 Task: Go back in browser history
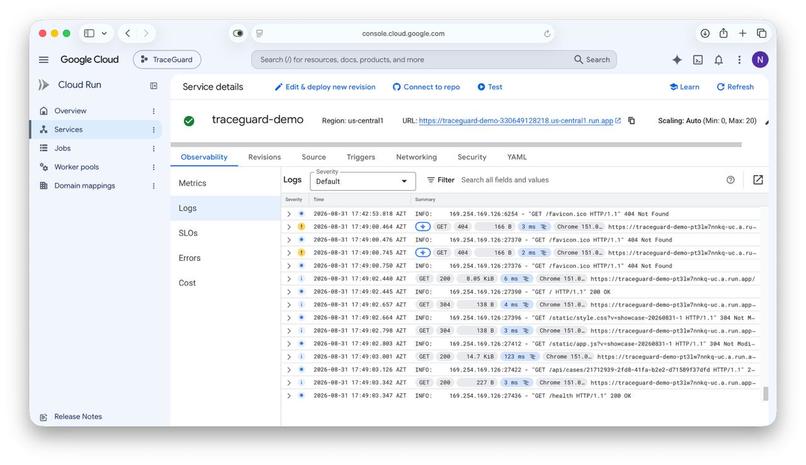pyautogui.click(x=127, y=33)
